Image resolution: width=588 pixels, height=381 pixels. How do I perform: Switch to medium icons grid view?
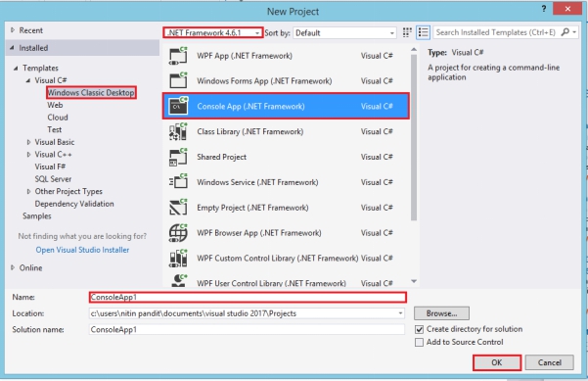coord(407,32)
